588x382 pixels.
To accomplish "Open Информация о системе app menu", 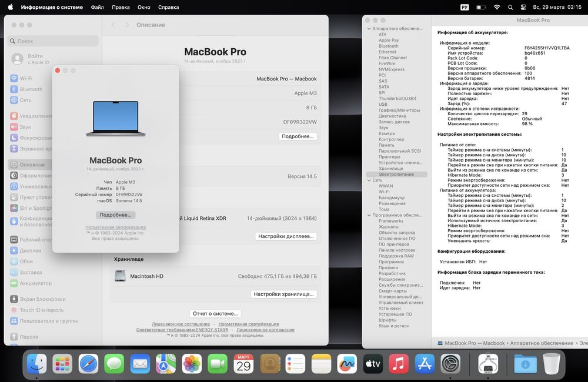I will pyautogui.click(x=52, y=7).
